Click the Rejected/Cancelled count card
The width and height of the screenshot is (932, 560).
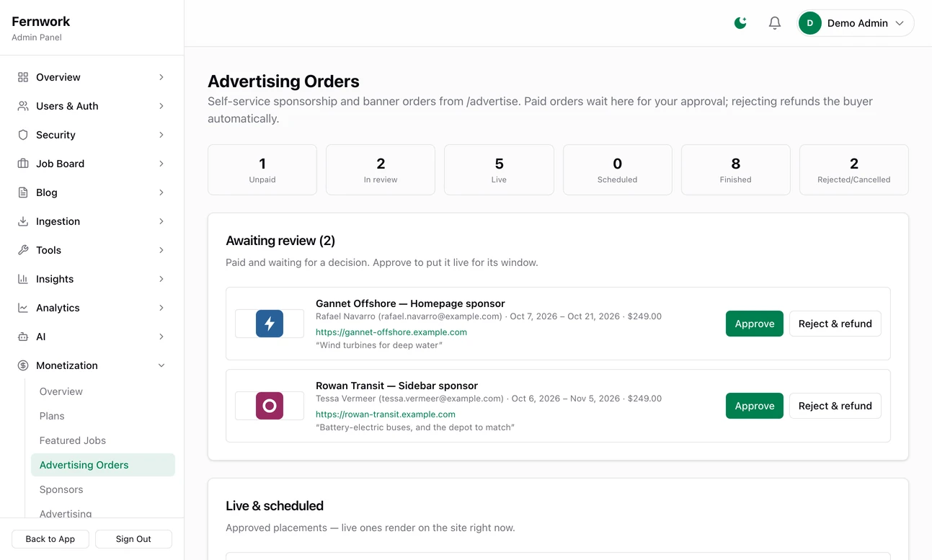tap(854, 169)
